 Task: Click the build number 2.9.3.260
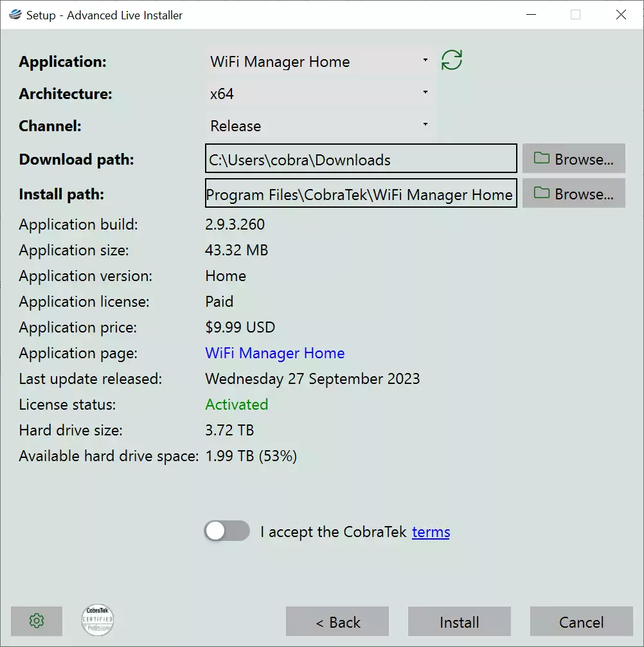coord(235,224)
